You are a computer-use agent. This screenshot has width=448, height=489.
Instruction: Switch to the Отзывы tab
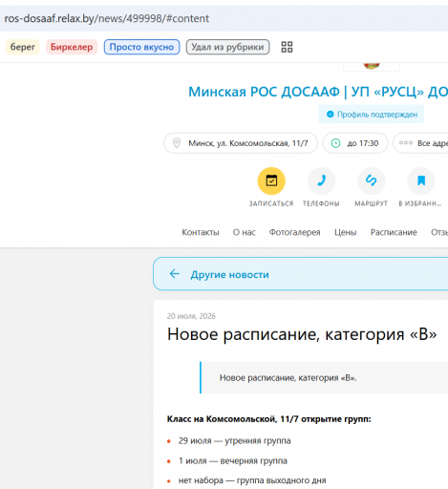pyautogui.click(x=439, y=232)
